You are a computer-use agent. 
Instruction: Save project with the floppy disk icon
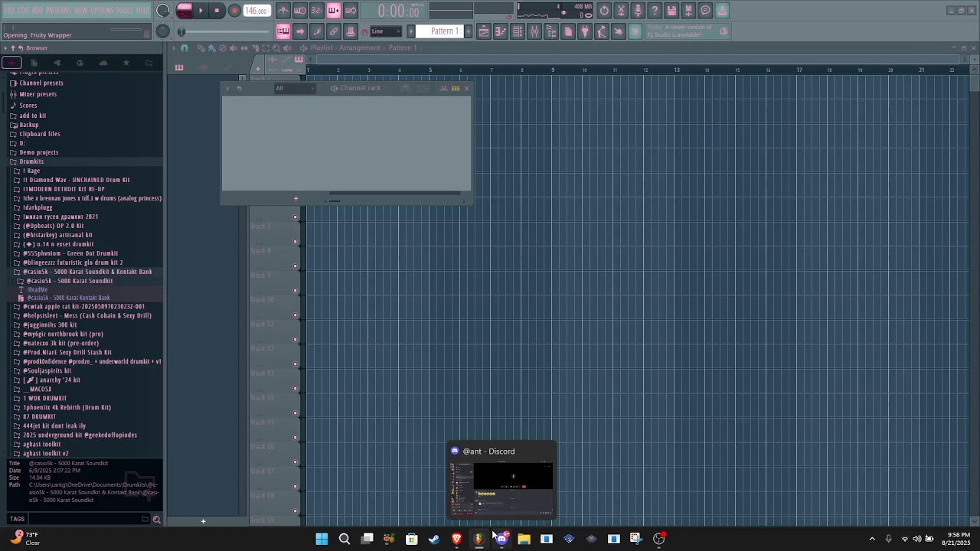(x=672, y=11)
